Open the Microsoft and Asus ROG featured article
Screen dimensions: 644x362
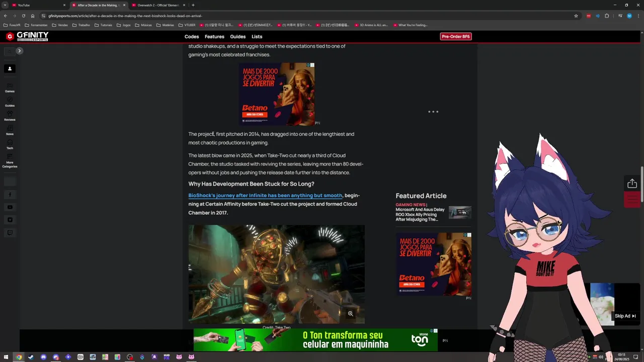420,215
